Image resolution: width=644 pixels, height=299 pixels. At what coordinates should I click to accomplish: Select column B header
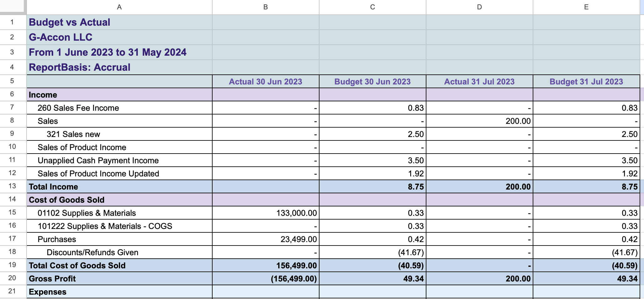[266, 7]
